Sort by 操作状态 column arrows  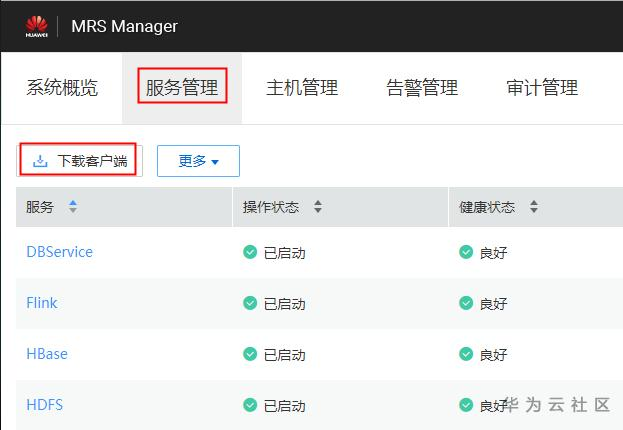click(x=318, y=207)
